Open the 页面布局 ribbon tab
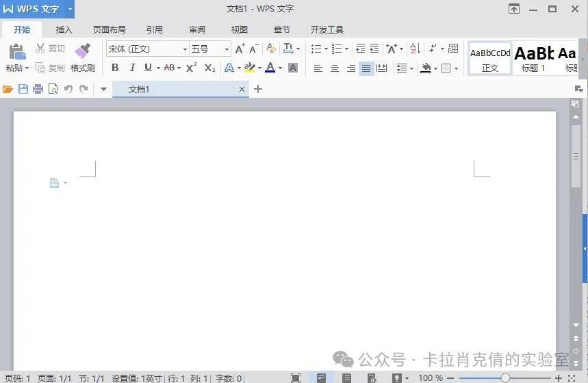Image resolution: width=588 pixels, height=383 pixels. [x=109, y=30]
